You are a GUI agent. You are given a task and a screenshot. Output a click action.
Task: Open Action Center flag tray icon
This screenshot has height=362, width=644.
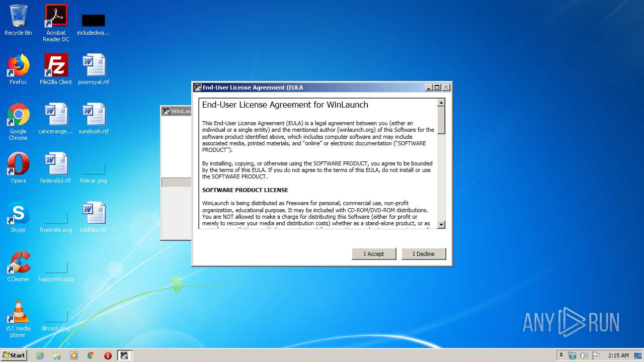tap(596, 355)
